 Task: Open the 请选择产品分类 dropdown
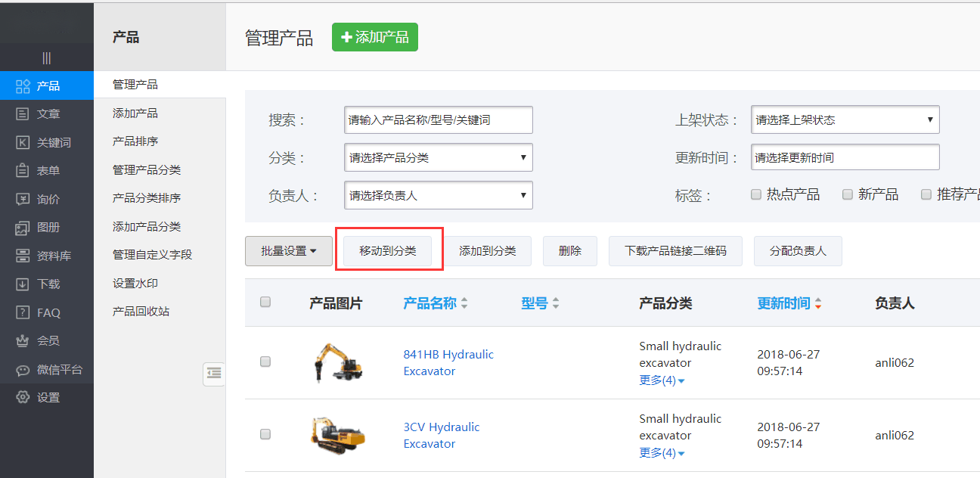[438, 157]
